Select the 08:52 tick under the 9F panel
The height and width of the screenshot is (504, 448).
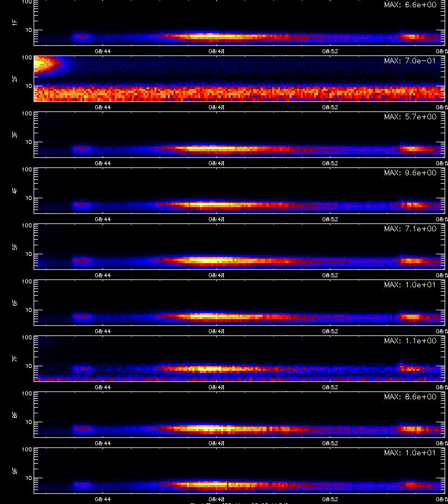(330, 499)
